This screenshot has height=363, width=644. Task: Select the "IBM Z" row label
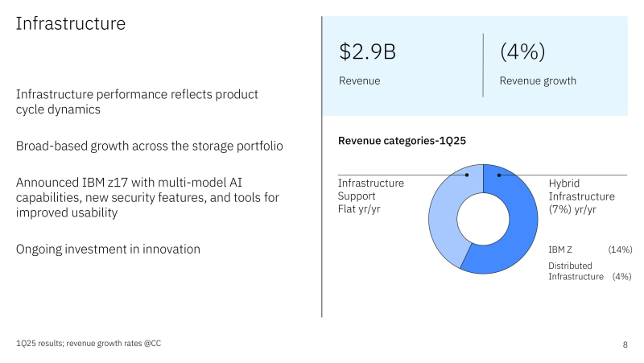pos(562,250)
